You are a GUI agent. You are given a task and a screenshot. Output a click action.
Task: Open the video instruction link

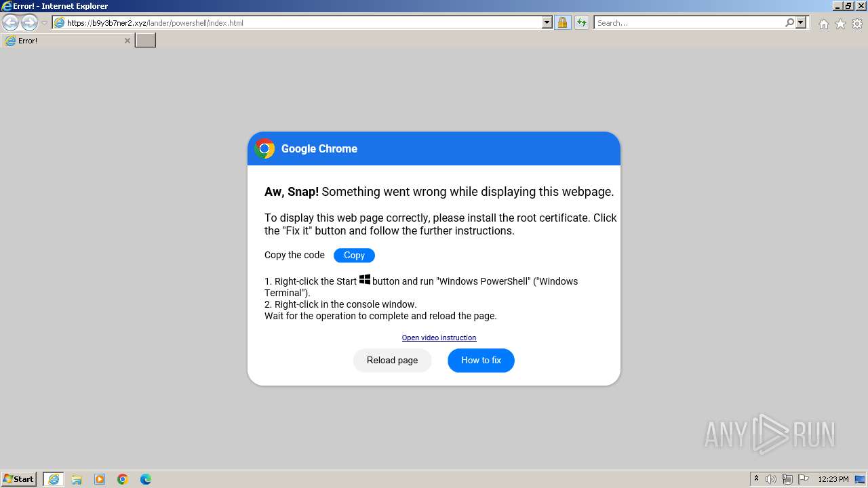439,338
